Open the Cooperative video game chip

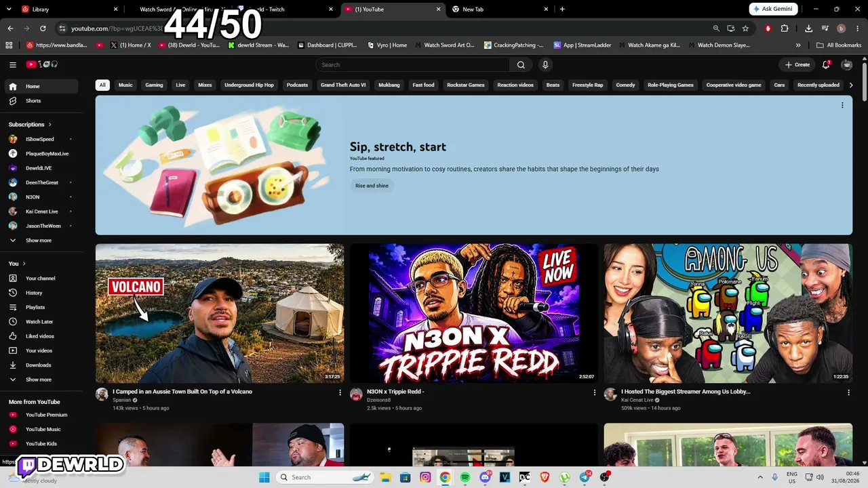(x=734, y=85)
